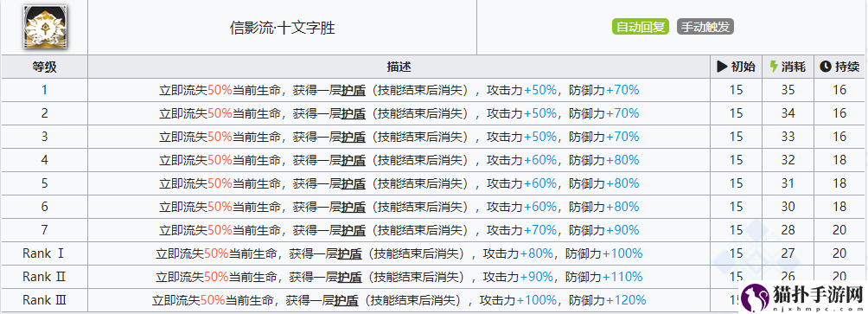Viewport: 868px width, 314px height.
Task: Click the Rank Ⅰ level cell
Action: [x=44, y=253]
